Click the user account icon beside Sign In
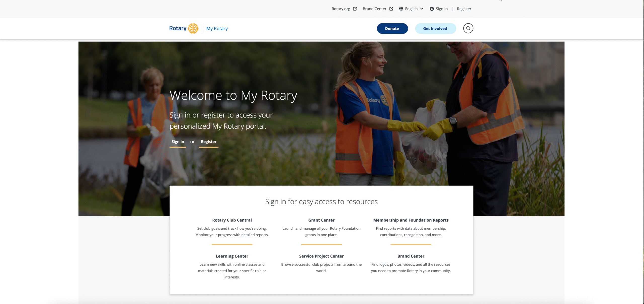644x304 pixels. (432, 9)
